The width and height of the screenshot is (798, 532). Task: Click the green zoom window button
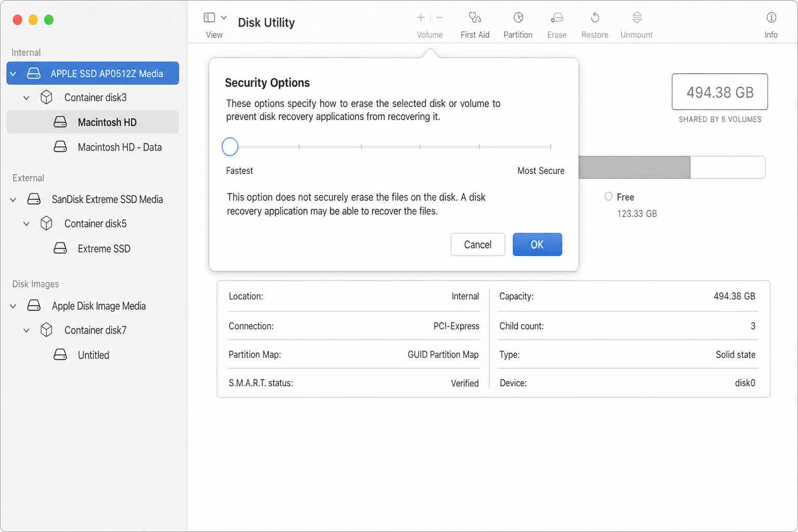(49, 20)
